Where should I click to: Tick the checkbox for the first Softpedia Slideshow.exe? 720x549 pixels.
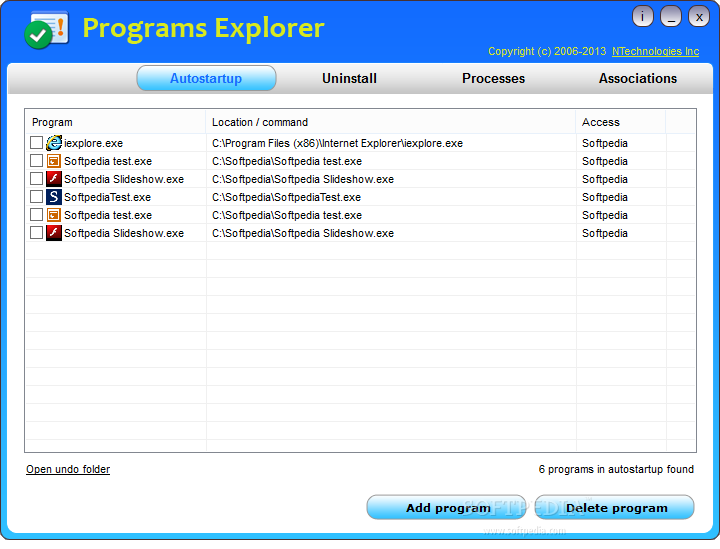click(36, 179)
